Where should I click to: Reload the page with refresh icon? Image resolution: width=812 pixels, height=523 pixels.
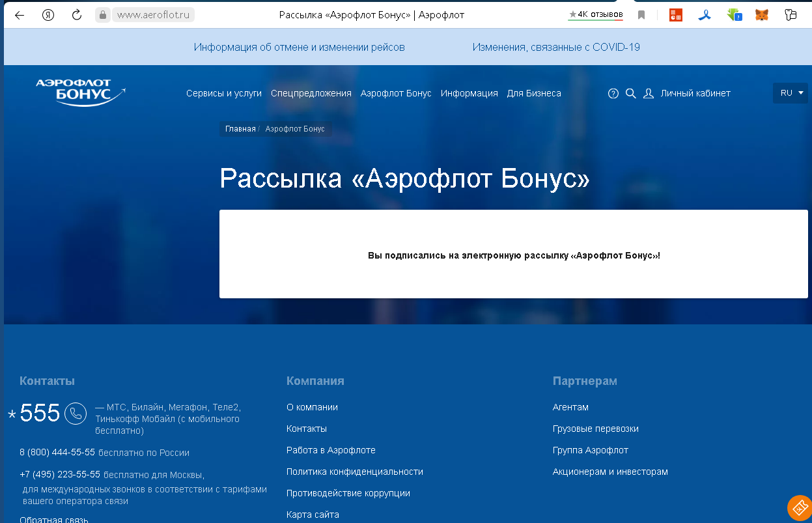coord(77,15)
